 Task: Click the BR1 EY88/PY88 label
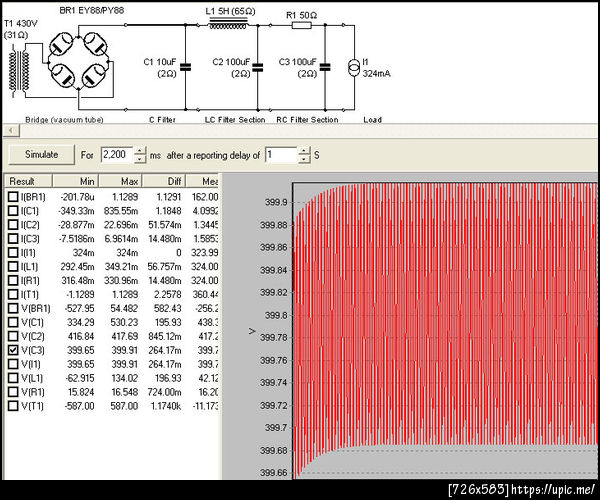click(x=92, y=10)
